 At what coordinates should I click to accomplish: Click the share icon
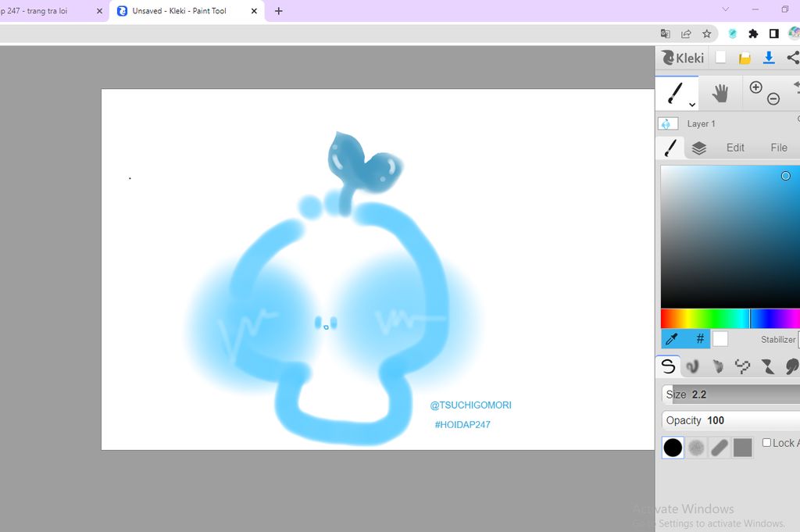(x=793, y=58)
